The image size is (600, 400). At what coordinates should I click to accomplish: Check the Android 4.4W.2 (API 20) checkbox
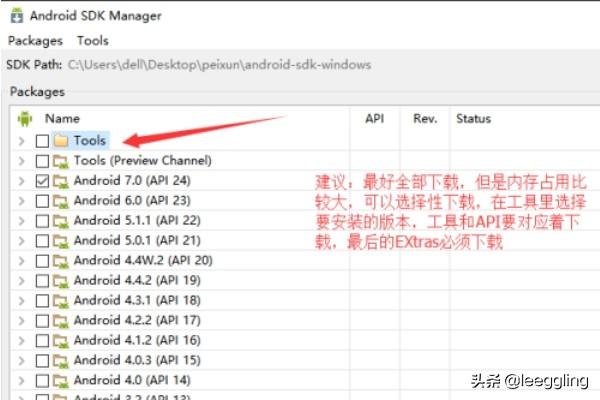[x=42, y=261]
